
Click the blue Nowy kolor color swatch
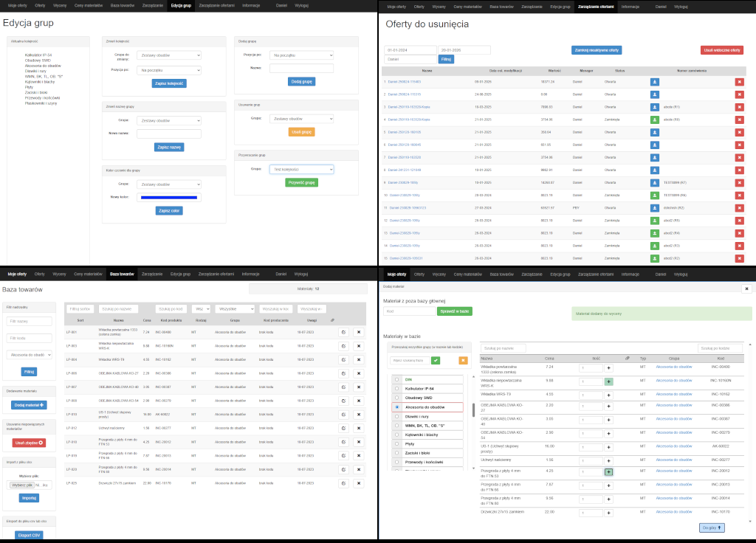(169, 198)
